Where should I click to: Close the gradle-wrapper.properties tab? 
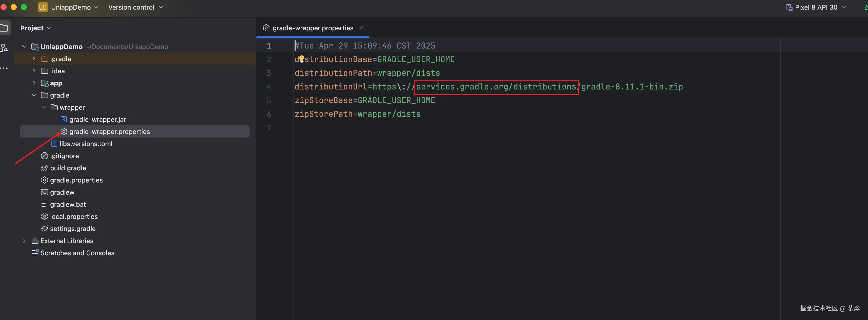[x=361, y=28]
